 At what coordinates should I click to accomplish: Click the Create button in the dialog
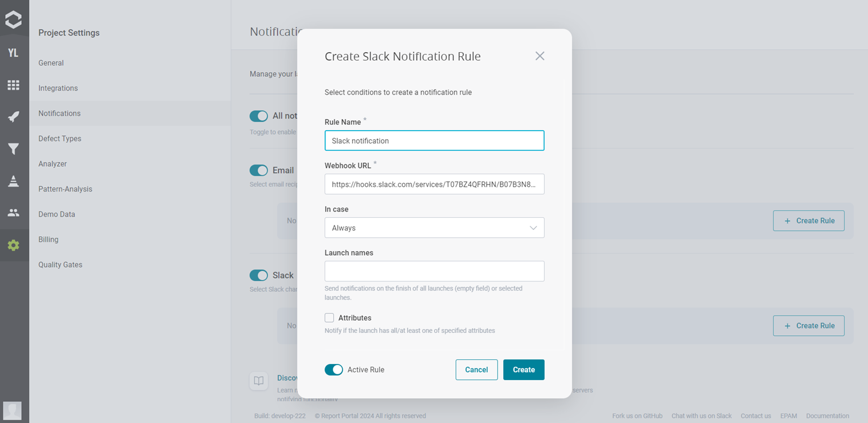(x=524, y=370)
